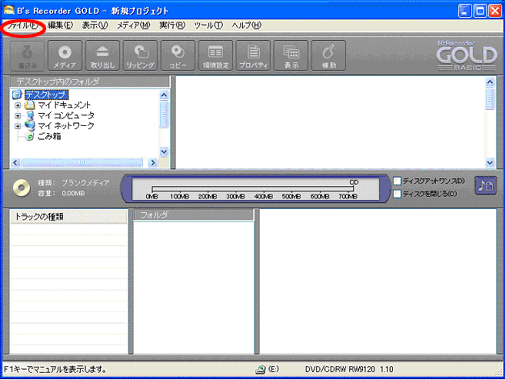This screenshot has height=380, width=505.
Task: Click the フォルダ panel header
Action: tap(194, 215)
